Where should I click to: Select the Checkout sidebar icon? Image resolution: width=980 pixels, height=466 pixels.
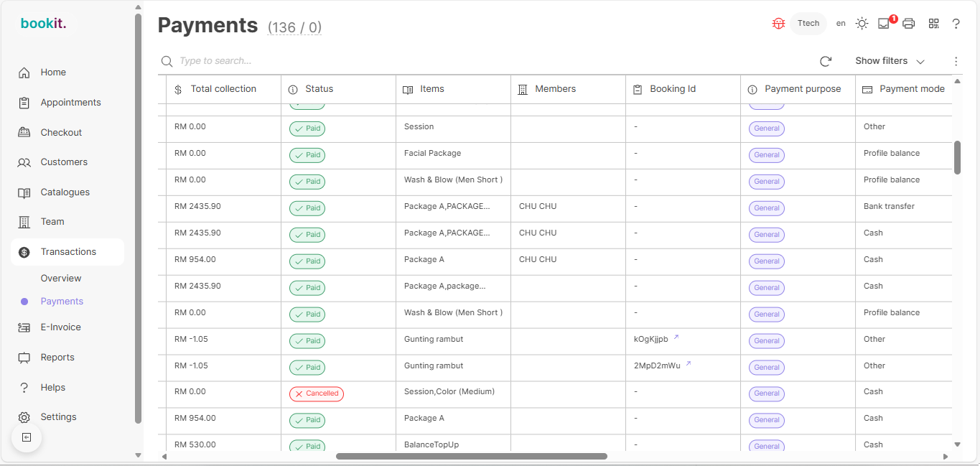[x=24, y=132]
